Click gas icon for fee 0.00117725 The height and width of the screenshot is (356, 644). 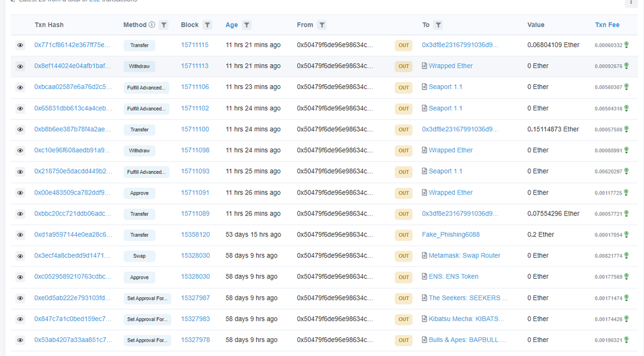point(626,192)
